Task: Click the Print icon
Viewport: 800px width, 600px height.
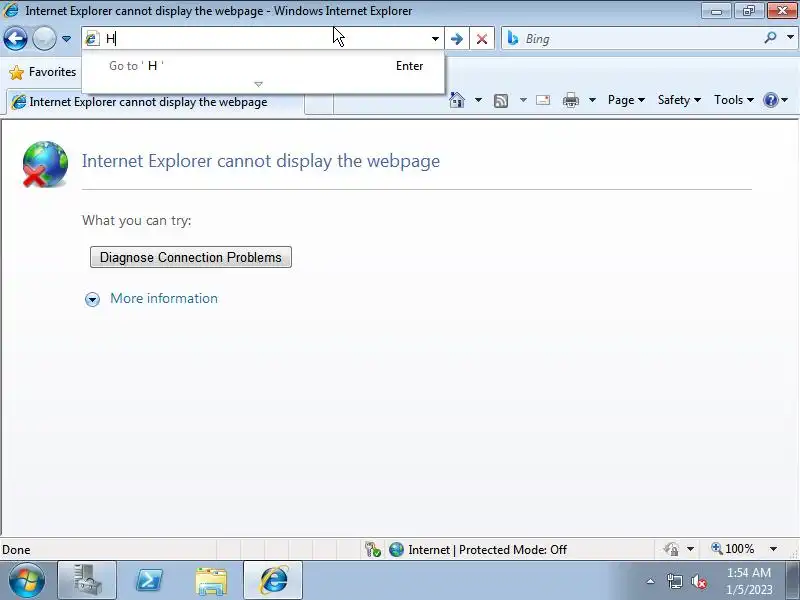Action: (571, 101)
